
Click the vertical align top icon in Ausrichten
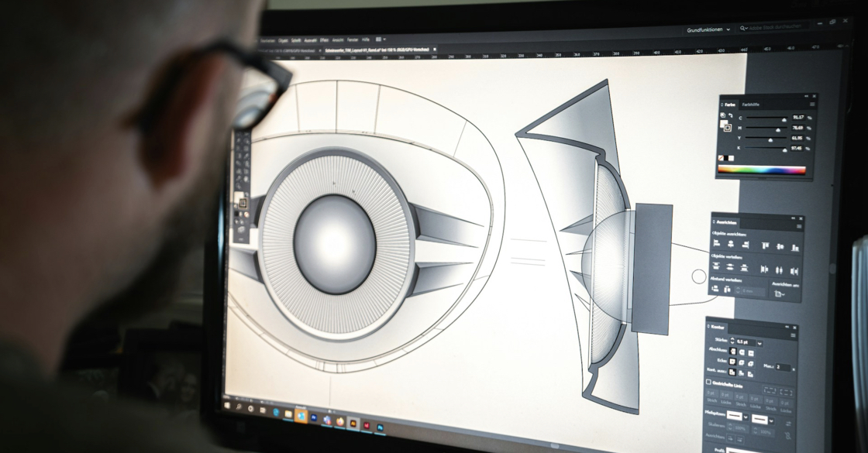click(x=764, y=246)
